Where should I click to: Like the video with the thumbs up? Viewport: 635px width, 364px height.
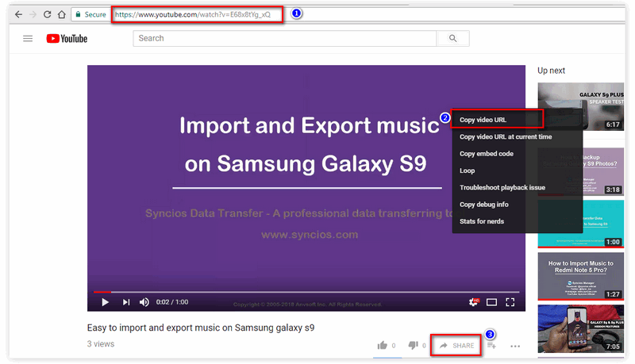(383, 345)
